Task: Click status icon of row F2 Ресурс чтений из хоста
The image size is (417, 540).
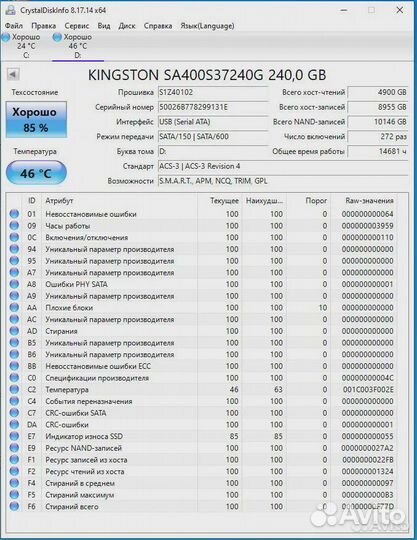Action: (14, 471)
